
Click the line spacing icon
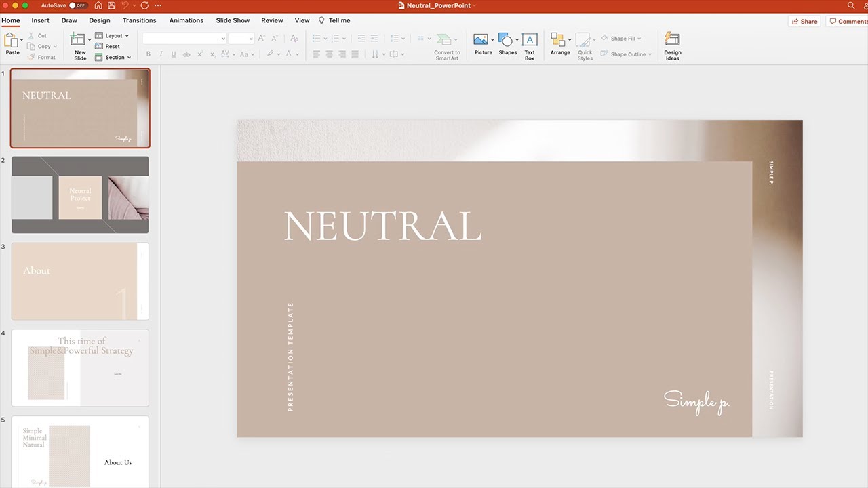point(396,39)
